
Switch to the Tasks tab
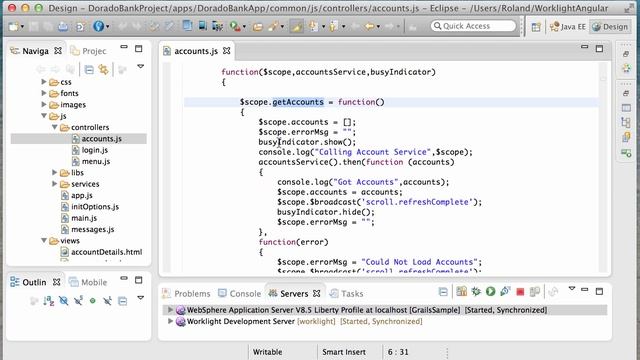coord(347,293)
